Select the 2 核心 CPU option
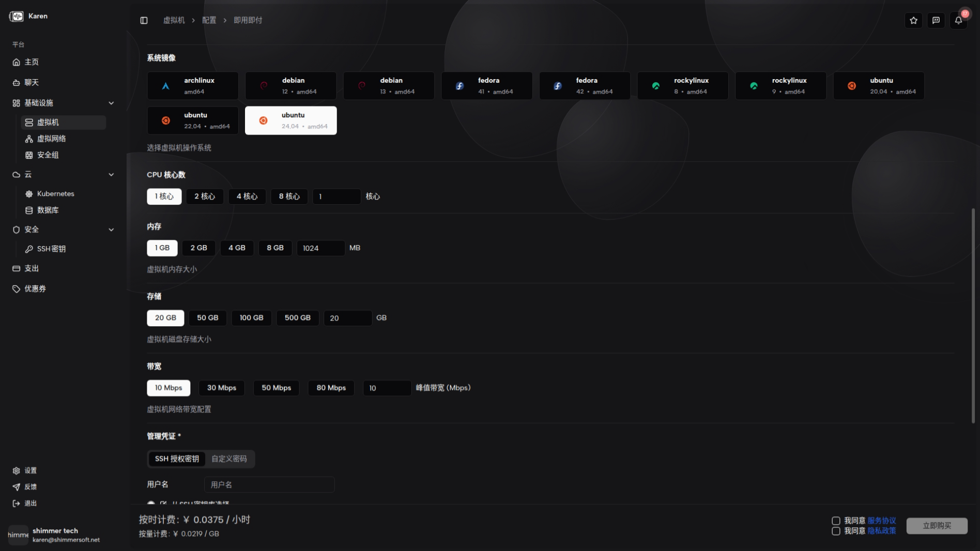The image size is (980, 551). click(205, 196)
